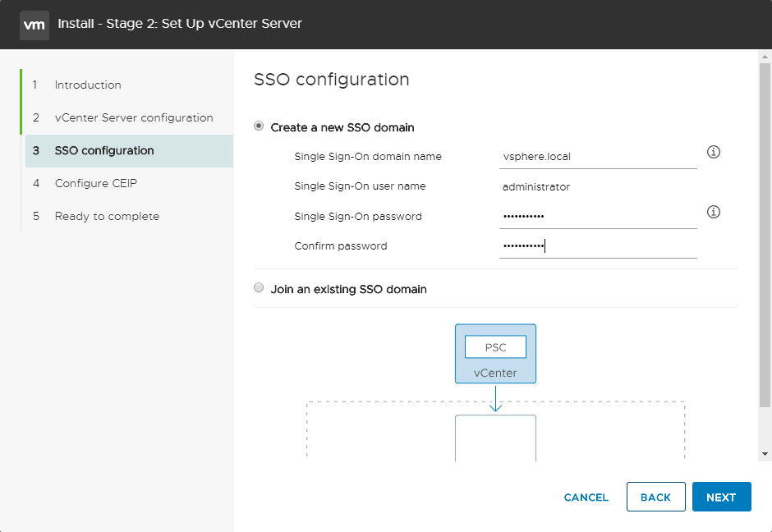Open step 1 Introduction

87,85
